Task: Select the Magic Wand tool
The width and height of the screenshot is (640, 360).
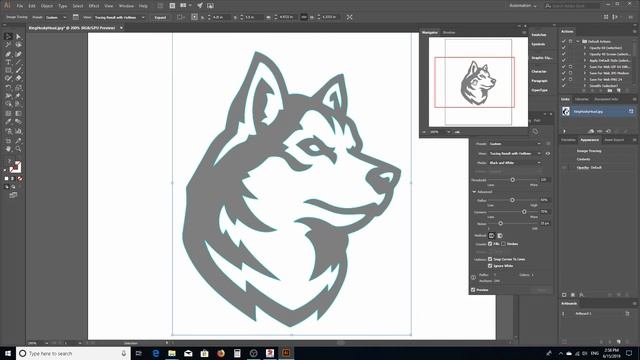Action: pos(8,45)
